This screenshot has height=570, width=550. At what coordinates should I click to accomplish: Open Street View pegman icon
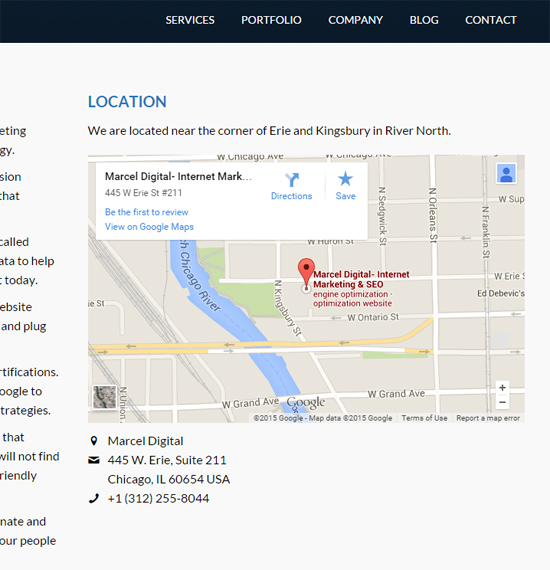click(506, 173)
